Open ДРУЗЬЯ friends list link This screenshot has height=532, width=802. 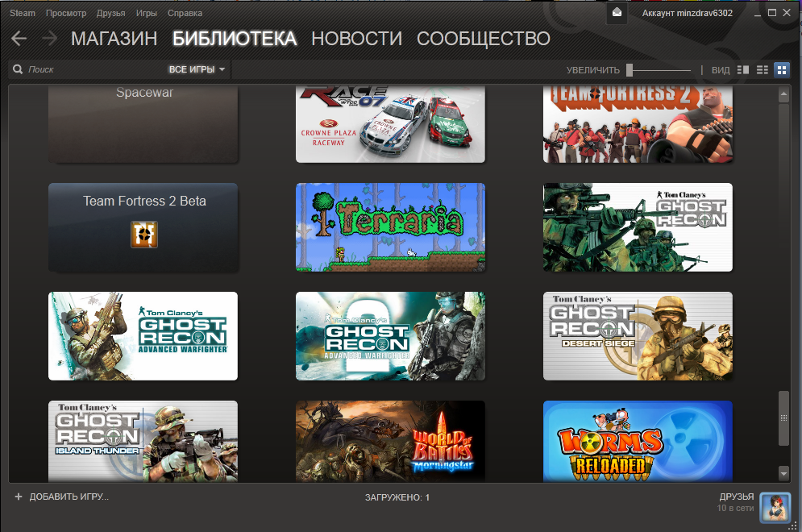click(x=737, y=497)
